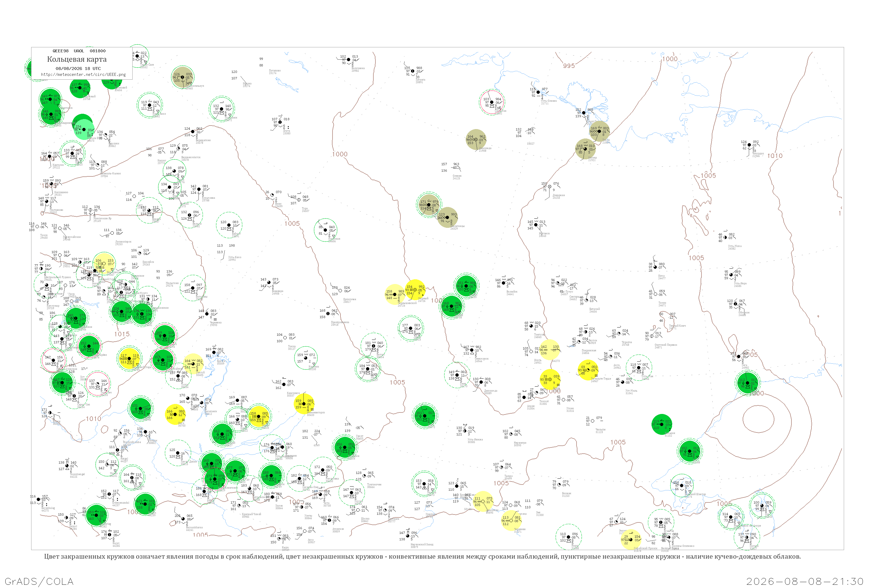The height and width of the screenshot is (588, 882).
Task: Click the olive weather circle at Красноселькуп
Action: 183,77
